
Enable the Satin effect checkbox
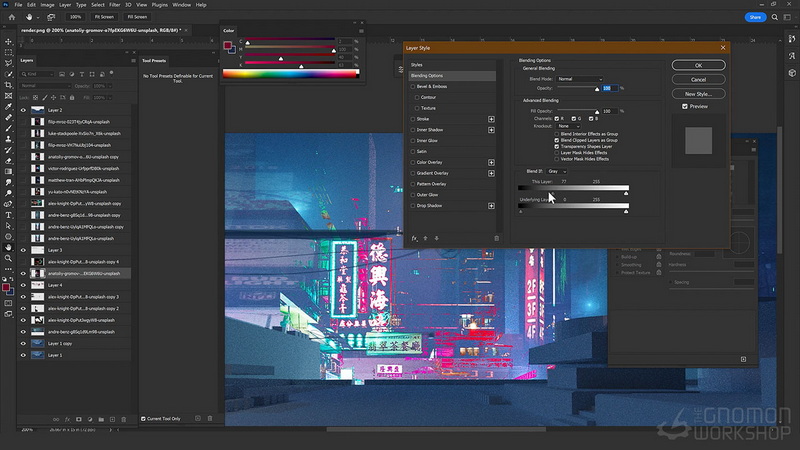(413, 152)
